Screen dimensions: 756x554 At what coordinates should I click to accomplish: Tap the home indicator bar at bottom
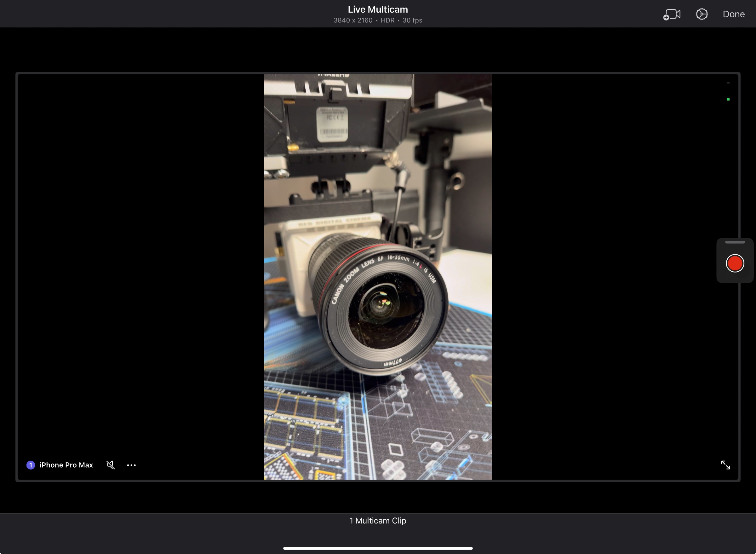click(377, 548)
